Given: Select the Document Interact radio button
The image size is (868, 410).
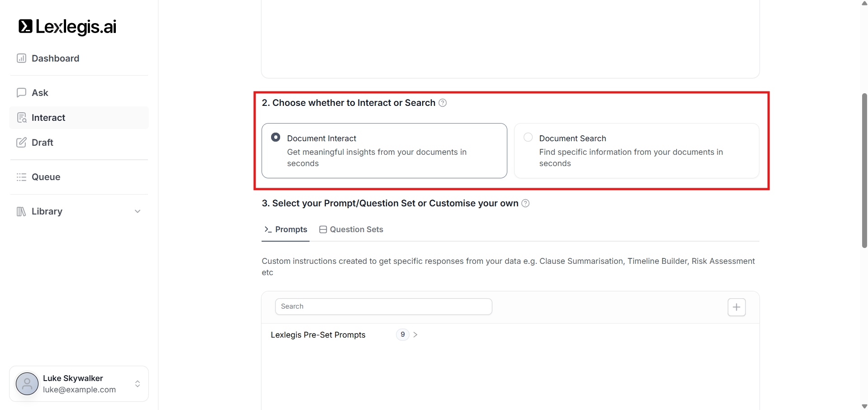Looking at the screenshot, I should pos(276,137).
